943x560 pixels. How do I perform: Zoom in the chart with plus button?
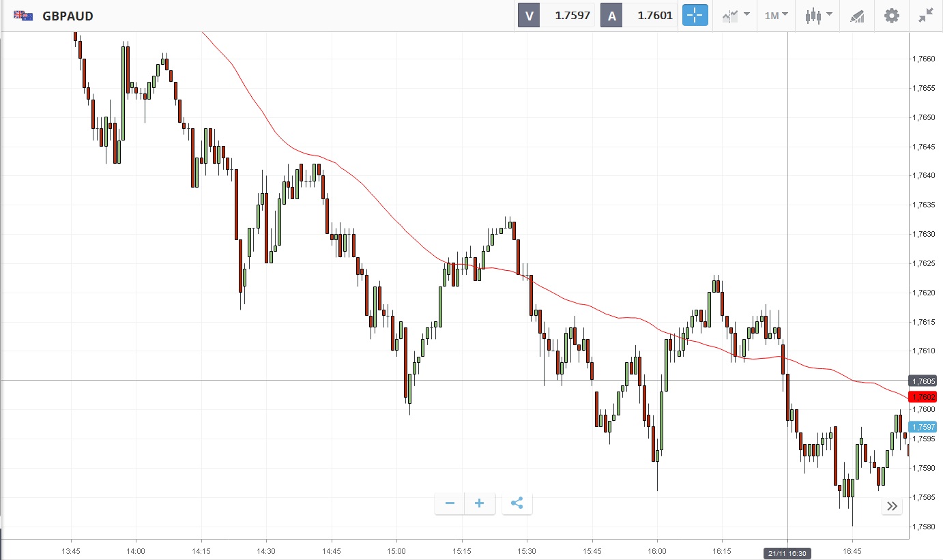pos(480,503)
